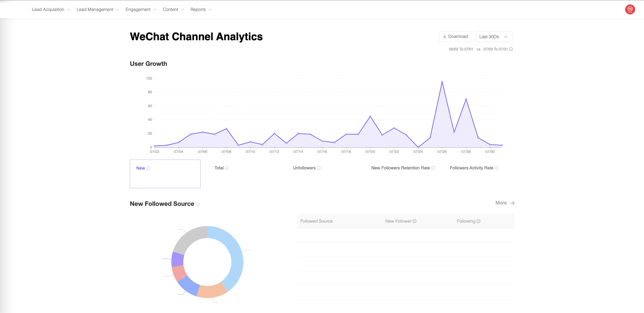Click the info icon beside New Follower
The width and height of the screenshot is (644, 313).
415,221
